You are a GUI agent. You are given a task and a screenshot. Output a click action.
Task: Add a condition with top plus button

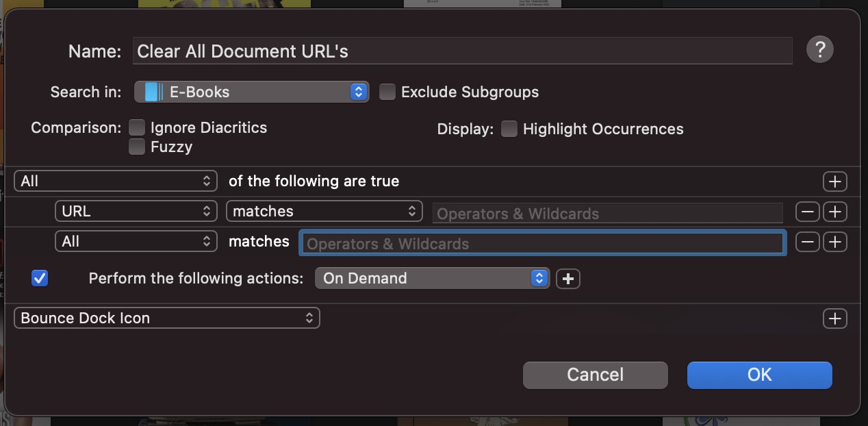(834, 181)
